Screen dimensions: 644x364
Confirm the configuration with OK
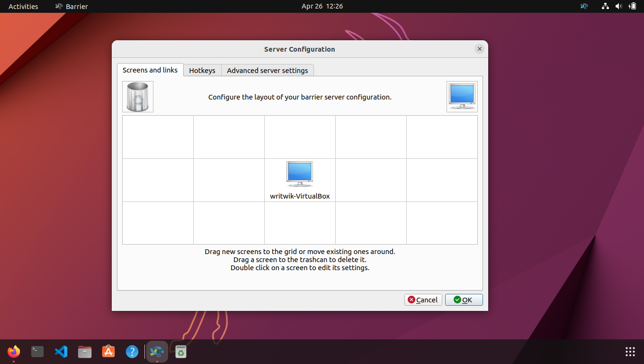(x=464, y=300)
